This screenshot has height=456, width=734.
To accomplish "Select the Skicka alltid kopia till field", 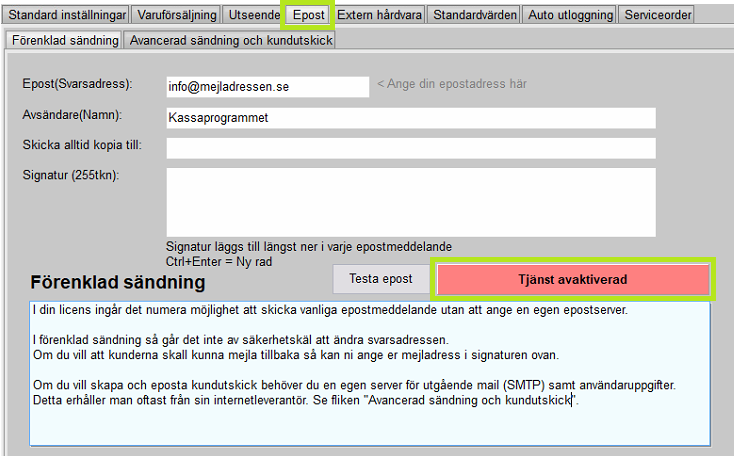I will (410, 148).
